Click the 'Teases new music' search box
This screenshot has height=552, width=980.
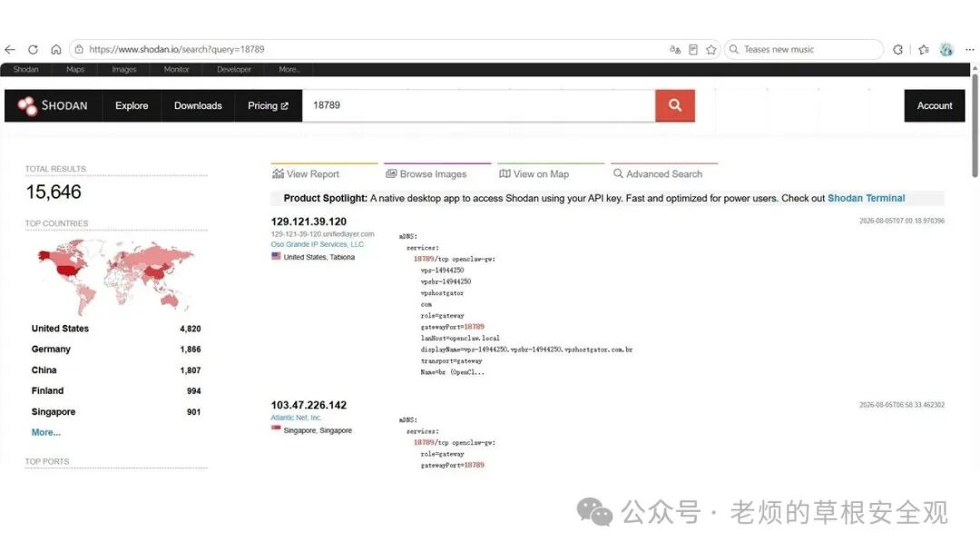pos(803,49)
